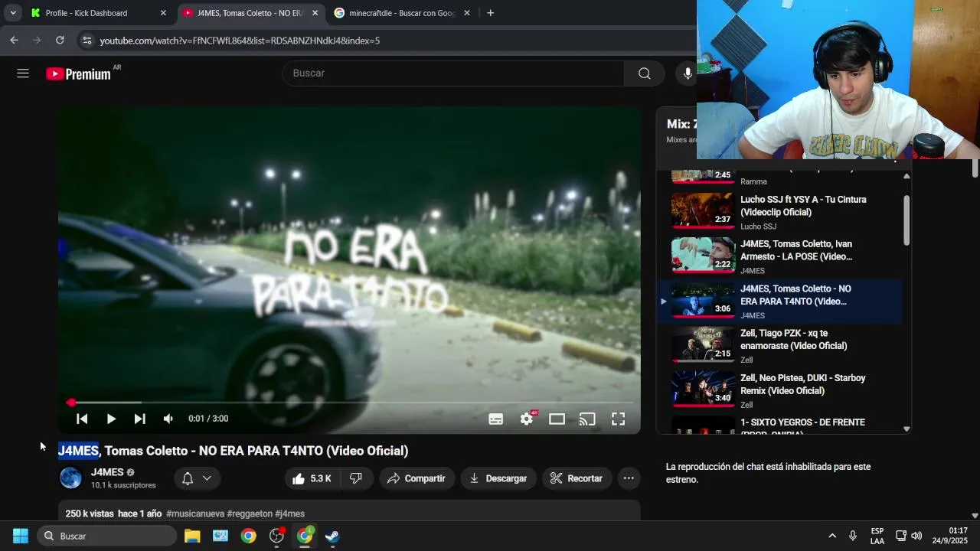Image resolution: width=980 pixels, height=551 pixels.
Task: View site information icon in address bar
Action: pos(87,40)
